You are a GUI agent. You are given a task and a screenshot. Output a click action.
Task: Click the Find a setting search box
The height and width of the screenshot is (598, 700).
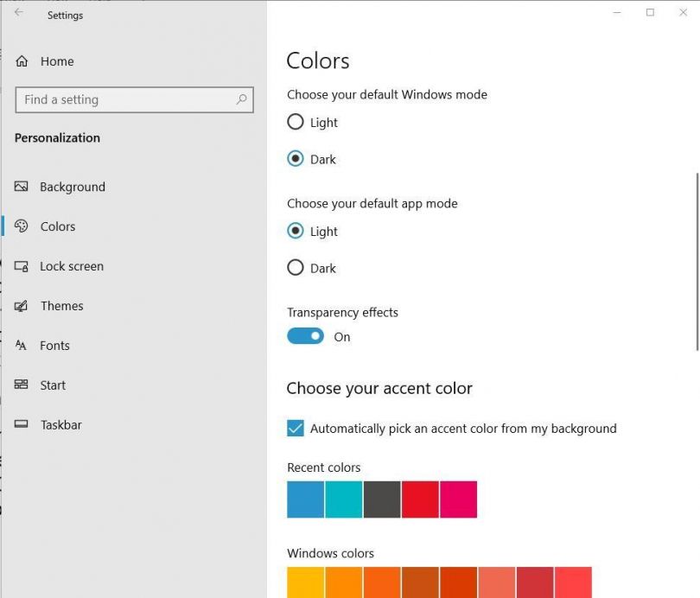(134, 99)
